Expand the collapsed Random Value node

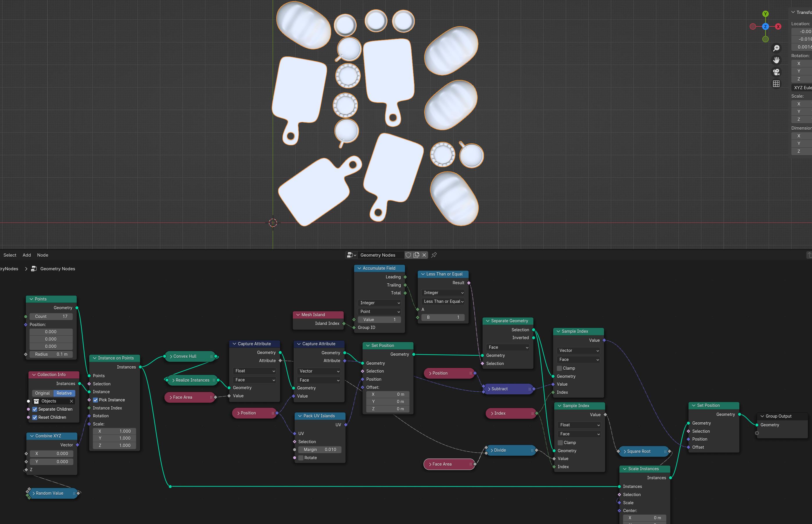pyautogui.click(x=34, y=493)
